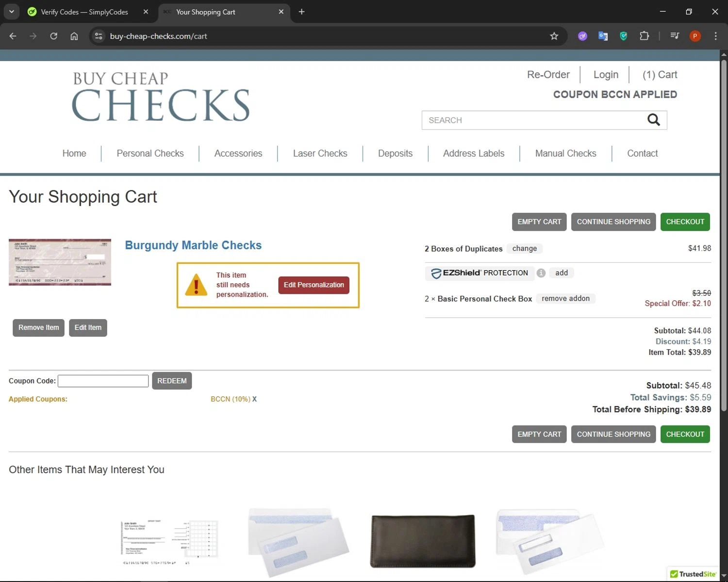Open the deposit slip suggested item thumbnail

point(169,542)
